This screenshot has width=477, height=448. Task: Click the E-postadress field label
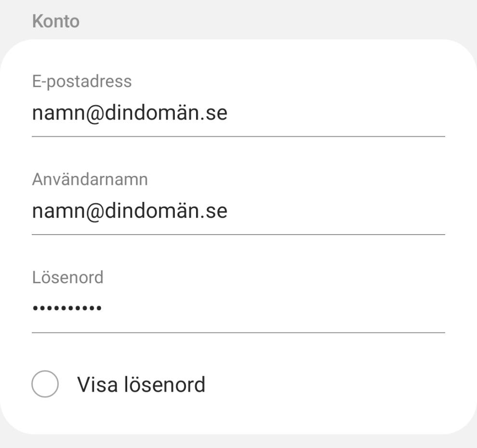(82, 81)
